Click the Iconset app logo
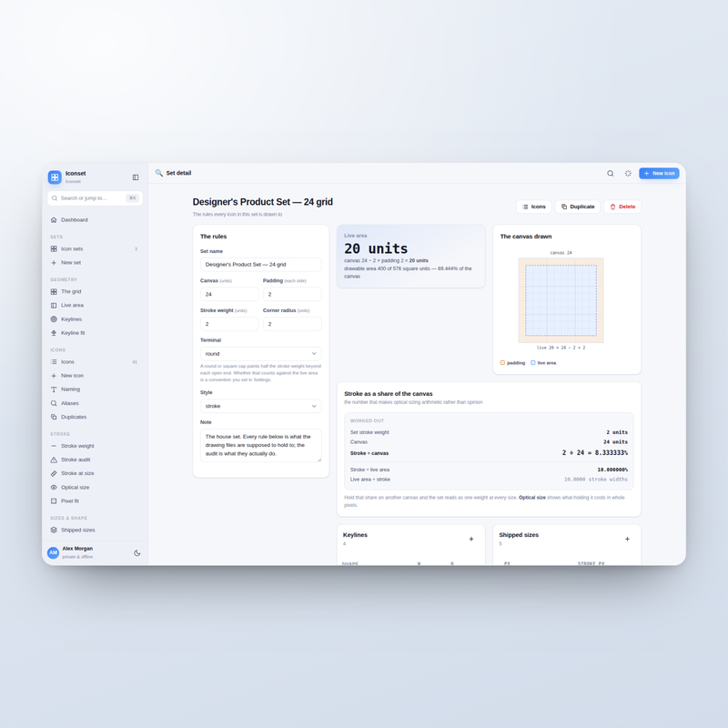Viewport: 728px width, 728px height. point(55,177)
